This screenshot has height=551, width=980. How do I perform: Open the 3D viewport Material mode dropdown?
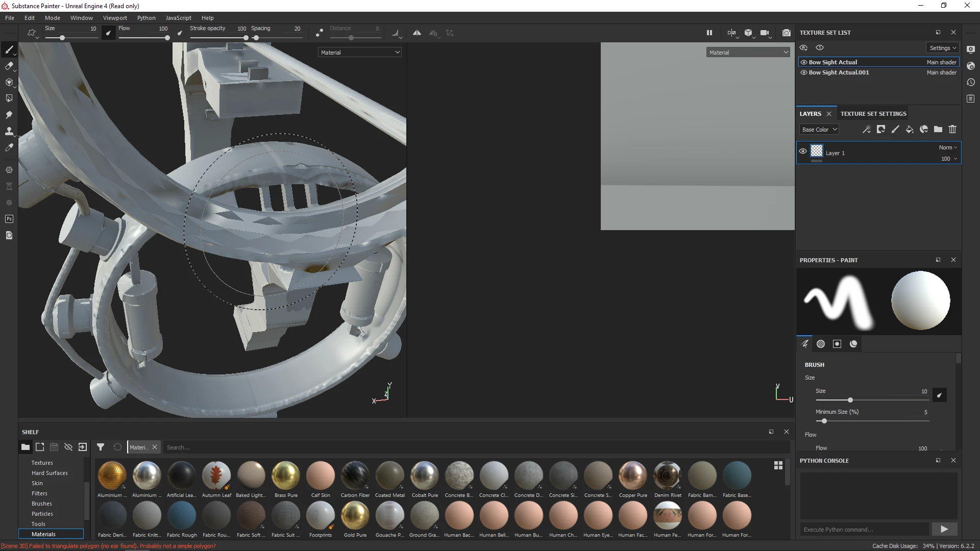click(x=360, y=53)
